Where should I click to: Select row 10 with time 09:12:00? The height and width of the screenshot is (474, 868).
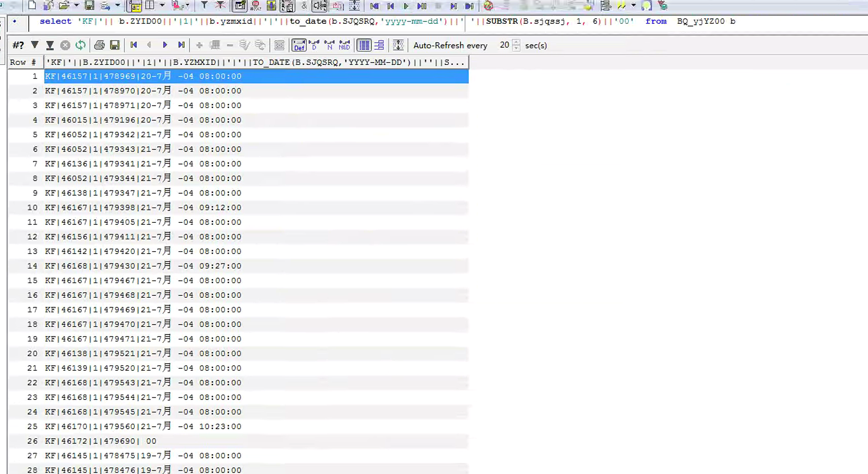143,207
